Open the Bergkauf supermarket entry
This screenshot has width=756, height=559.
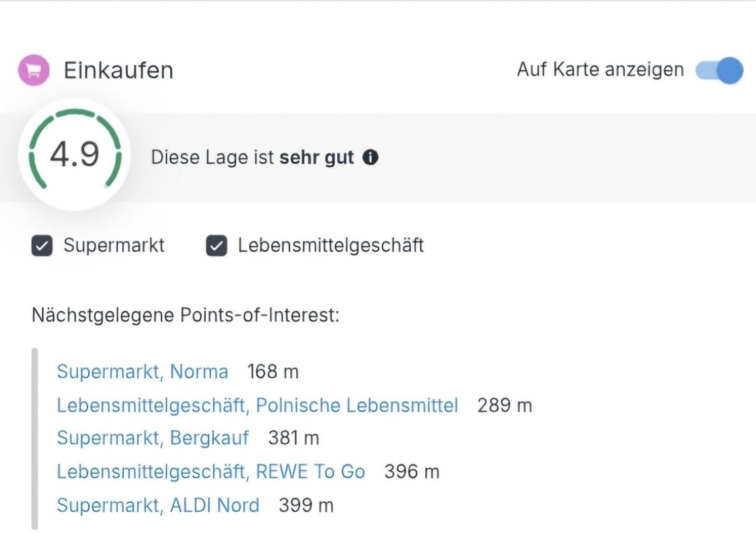[x=153, y=439]
